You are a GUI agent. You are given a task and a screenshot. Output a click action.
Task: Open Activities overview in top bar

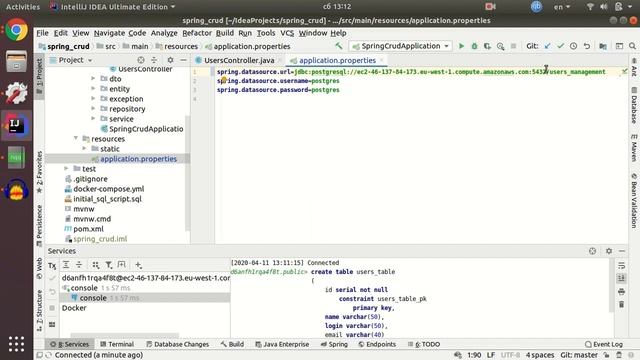pos(23,7)
